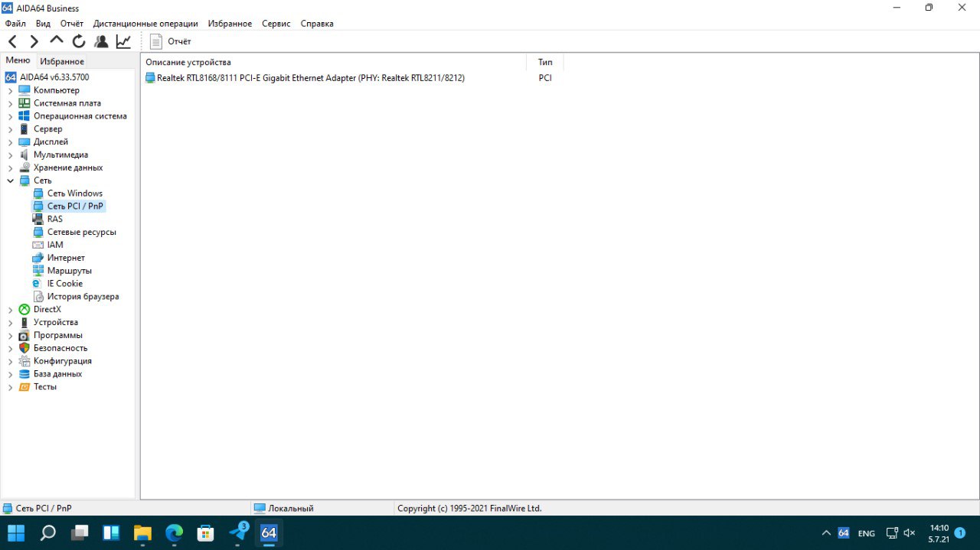
Task: Open the Вид menu
Action: point(43,24)
